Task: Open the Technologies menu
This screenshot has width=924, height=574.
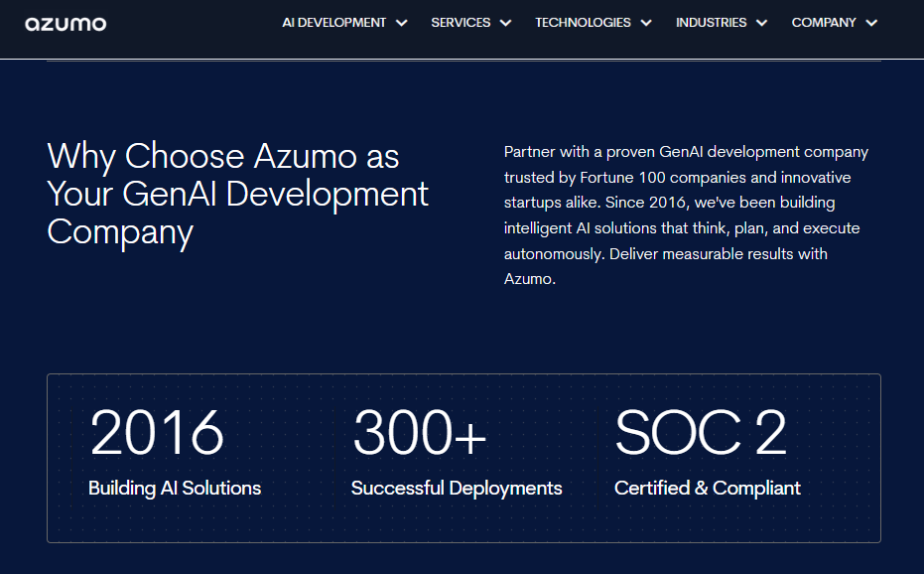Action: click(x=583, y=23)
